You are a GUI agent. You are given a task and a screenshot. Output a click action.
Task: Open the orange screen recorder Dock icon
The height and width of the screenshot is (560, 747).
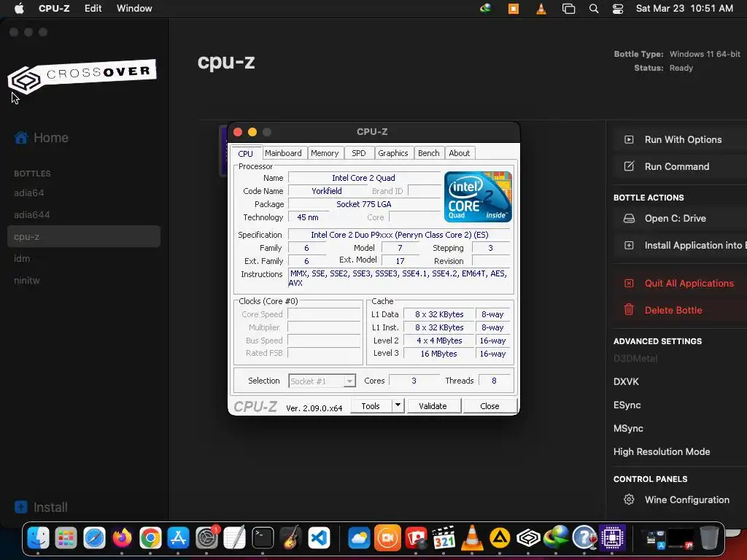387,538
